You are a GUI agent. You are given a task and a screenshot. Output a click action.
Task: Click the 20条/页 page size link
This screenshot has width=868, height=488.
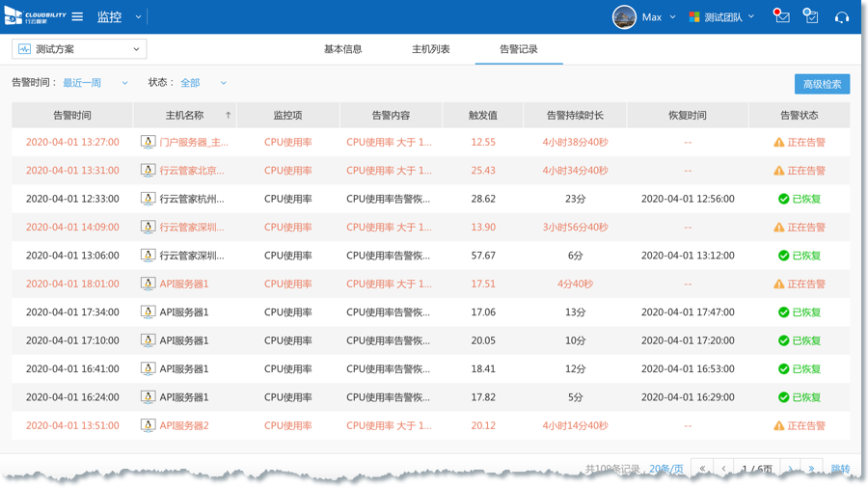665,469
